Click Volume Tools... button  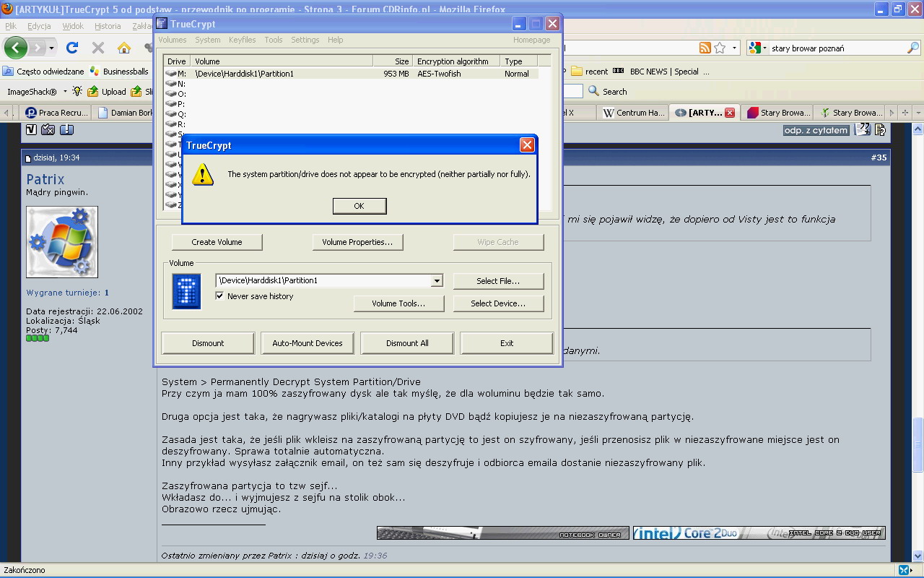click(398, 303)
